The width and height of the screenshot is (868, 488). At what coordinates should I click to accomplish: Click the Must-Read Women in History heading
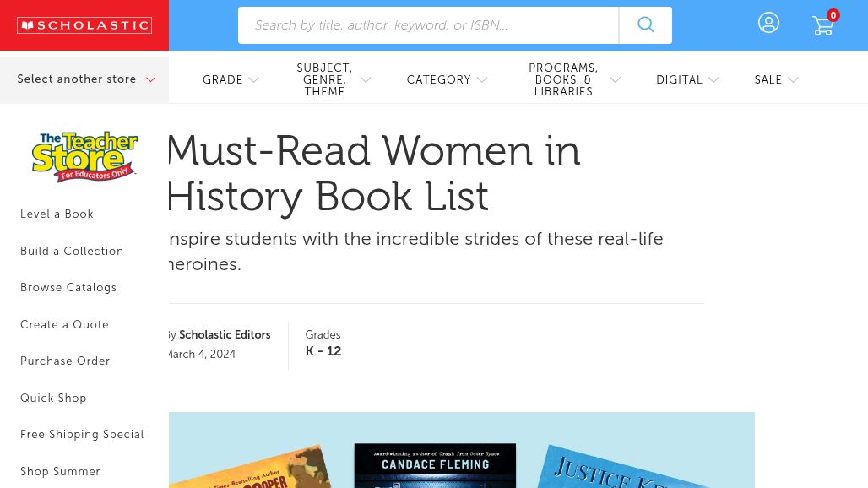coord(374,173)
